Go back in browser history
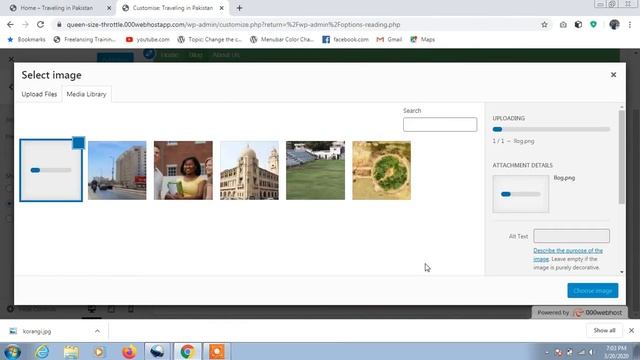640x360 pixels. (10, 24)
